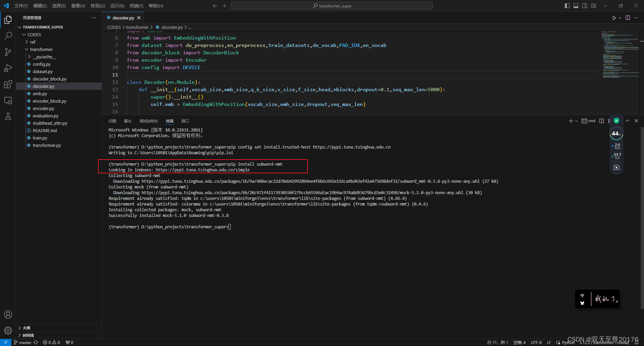Viewport: 644px width, 346px height.
Task: Split the terminal panel
Action: click(x=601, y=121)
